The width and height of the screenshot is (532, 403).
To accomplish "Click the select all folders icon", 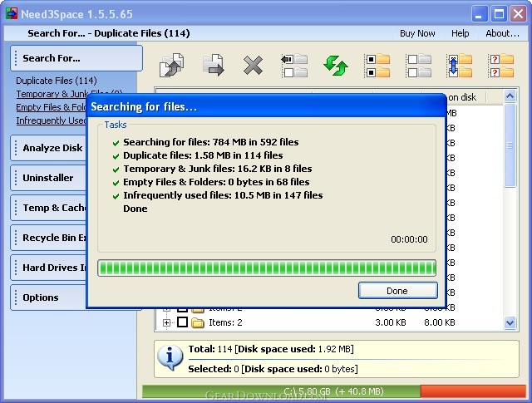I will click(377, 66).
